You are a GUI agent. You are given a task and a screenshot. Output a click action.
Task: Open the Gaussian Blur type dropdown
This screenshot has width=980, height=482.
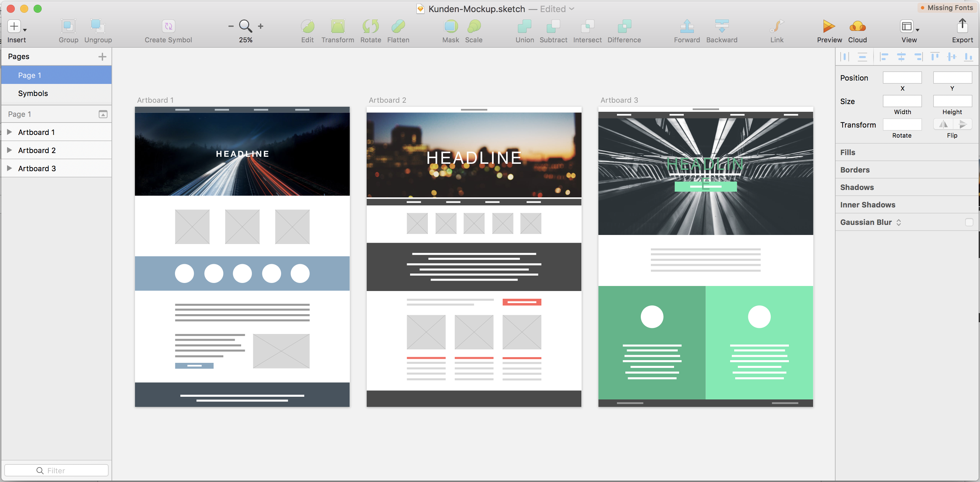899,223
